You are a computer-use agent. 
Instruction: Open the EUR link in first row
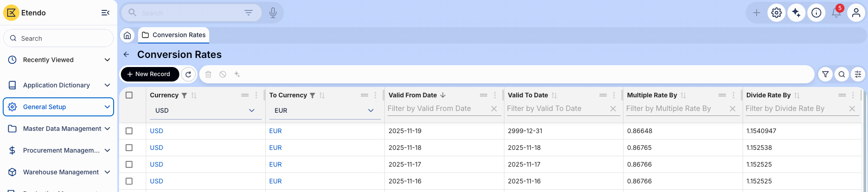pos(275,131)
